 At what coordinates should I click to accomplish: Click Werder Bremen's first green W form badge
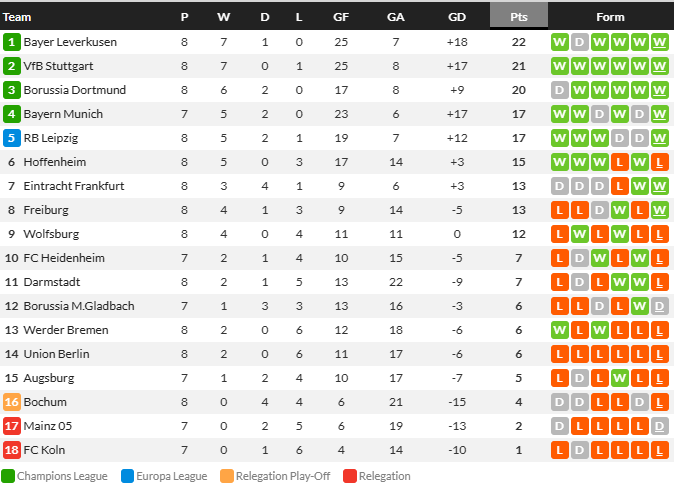click(x=560, y=330)
